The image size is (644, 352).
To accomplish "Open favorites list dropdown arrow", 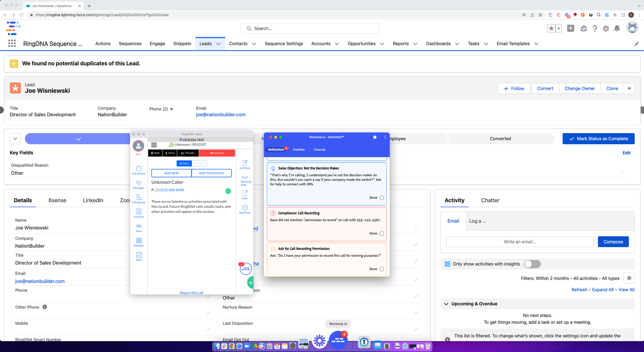I will click(558, 28).
